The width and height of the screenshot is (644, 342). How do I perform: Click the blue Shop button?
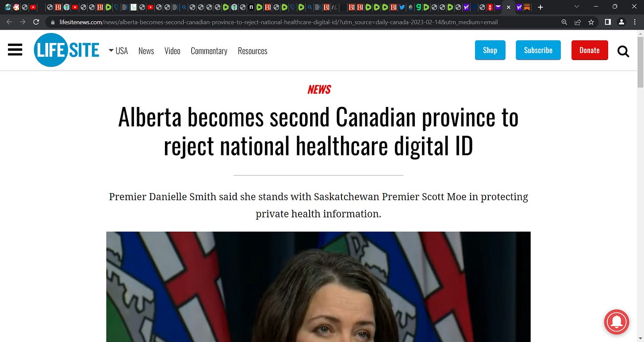click(490, 50)
